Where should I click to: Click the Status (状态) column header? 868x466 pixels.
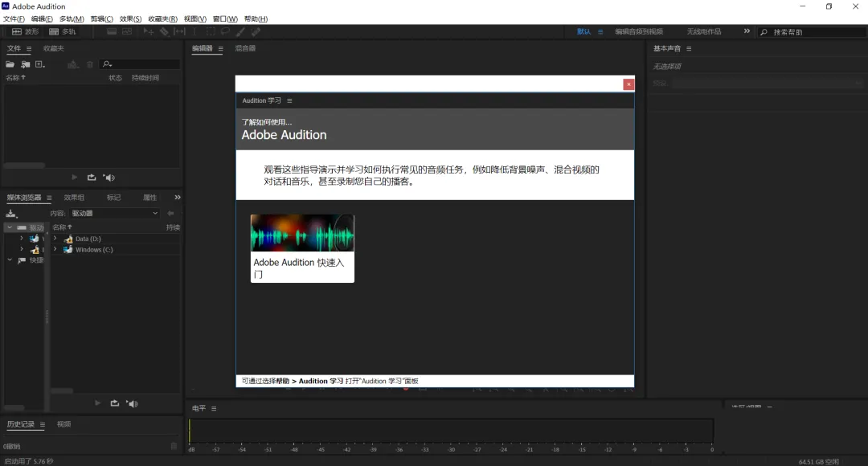coord(115,77)
